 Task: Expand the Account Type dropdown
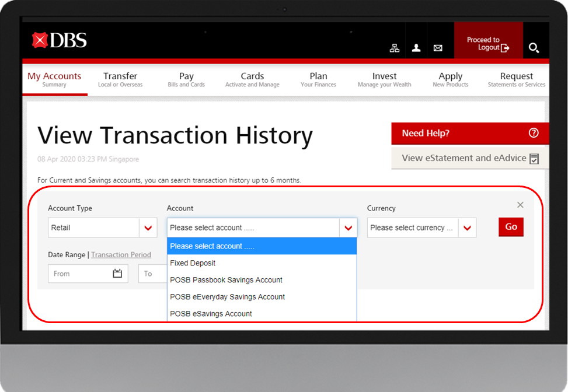tap(148, 228)
